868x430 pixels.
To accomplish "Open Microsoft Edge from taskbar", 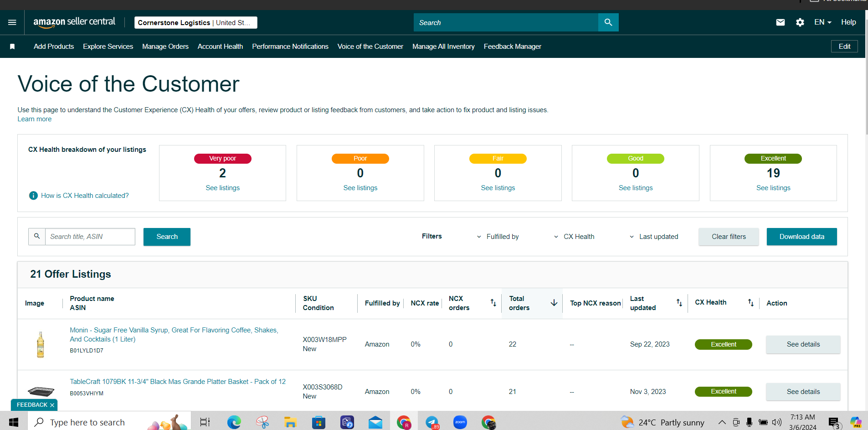I will pos(234,422).
